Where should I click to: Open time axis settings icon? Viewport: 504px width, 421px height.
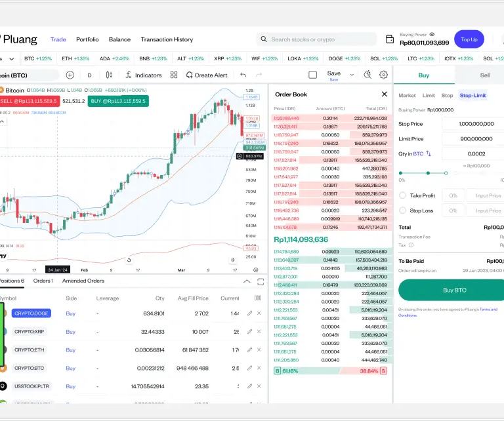coord(256,270)
